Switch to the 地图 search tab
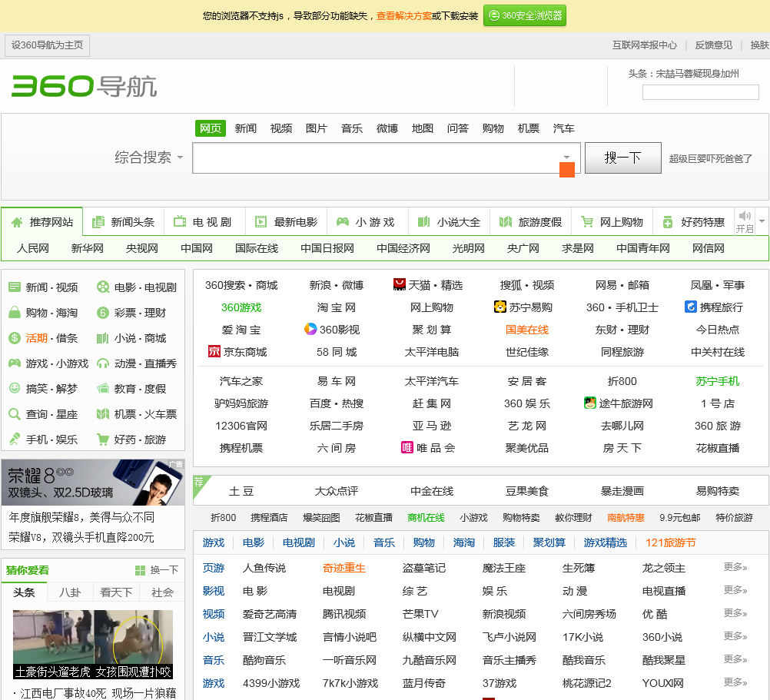 click(x=423, y=128)
